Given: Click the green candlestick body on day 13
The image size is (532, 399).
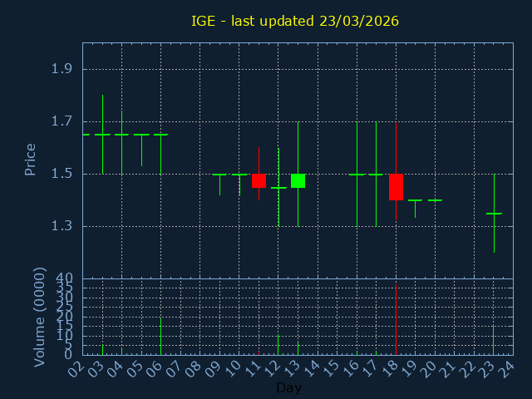Looking at the screenshot, I should tap(298, 180).
